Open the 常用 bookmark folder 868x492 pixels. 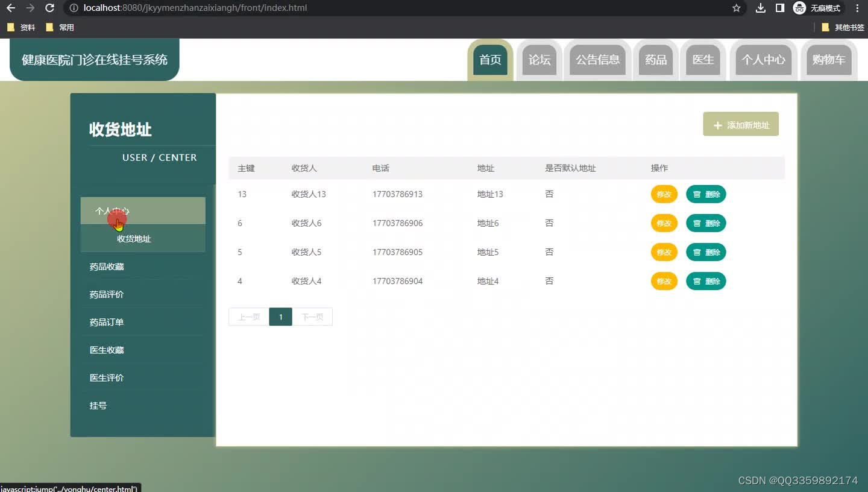tap(60, 27)
